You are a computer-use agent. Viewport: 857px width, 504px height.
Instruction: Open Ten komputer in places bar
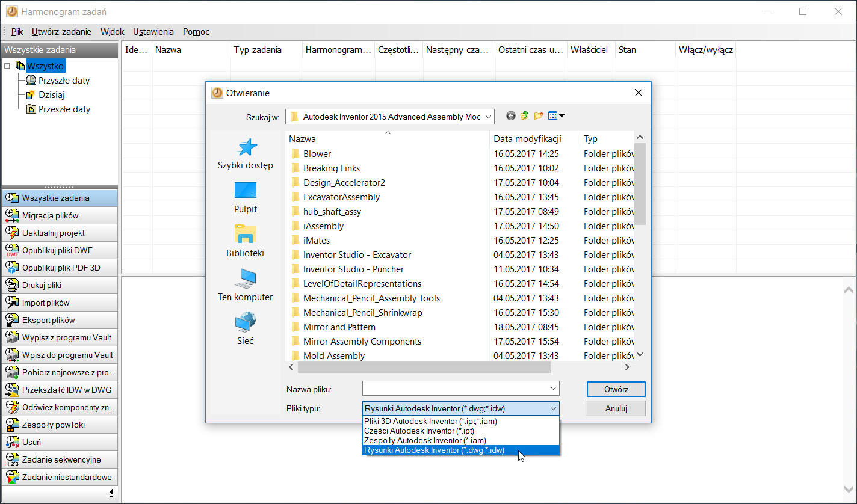tap(246, 278)
